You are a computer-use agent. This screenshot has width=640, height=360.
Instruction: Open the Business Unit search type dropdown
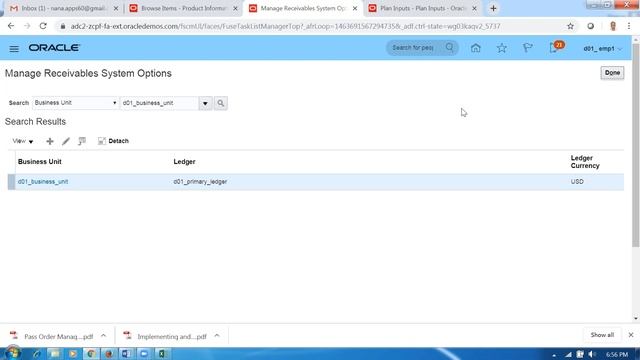[75, 103]
